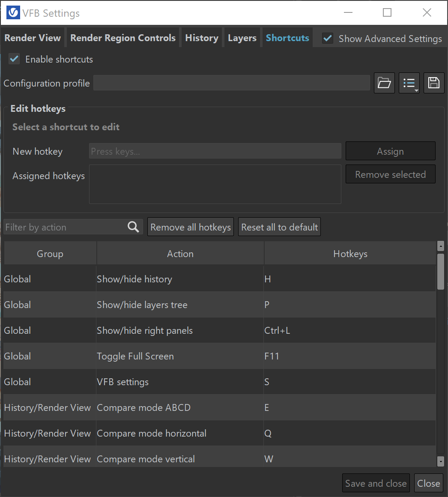This screenshot has width=448, height=497.
Task: Click the H hotkey cell
Action: (350, 279)
